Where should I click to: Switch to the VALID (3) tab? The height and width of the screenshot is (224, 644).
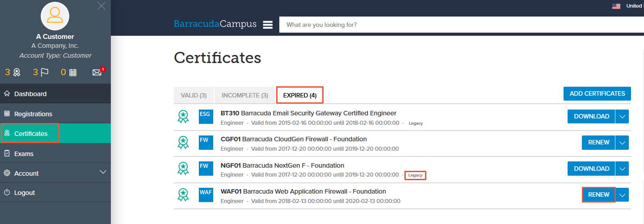pyautogui.click(x=194, y=95)
